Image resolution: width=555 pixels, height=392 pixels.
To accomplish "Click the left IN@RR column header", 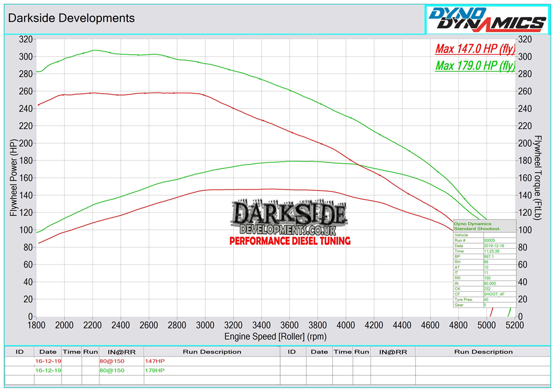I will click(x=121, y=352).
